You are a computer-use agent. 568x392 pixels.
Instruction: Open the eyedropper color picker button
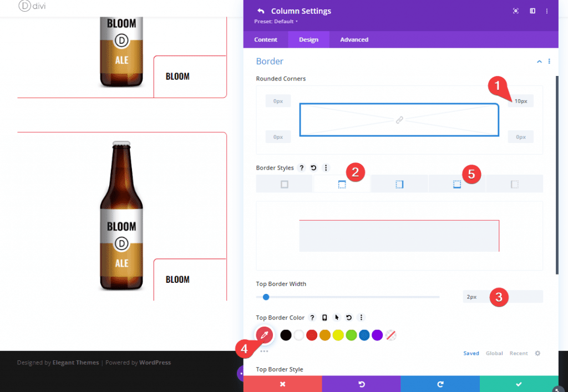[265, 335]
